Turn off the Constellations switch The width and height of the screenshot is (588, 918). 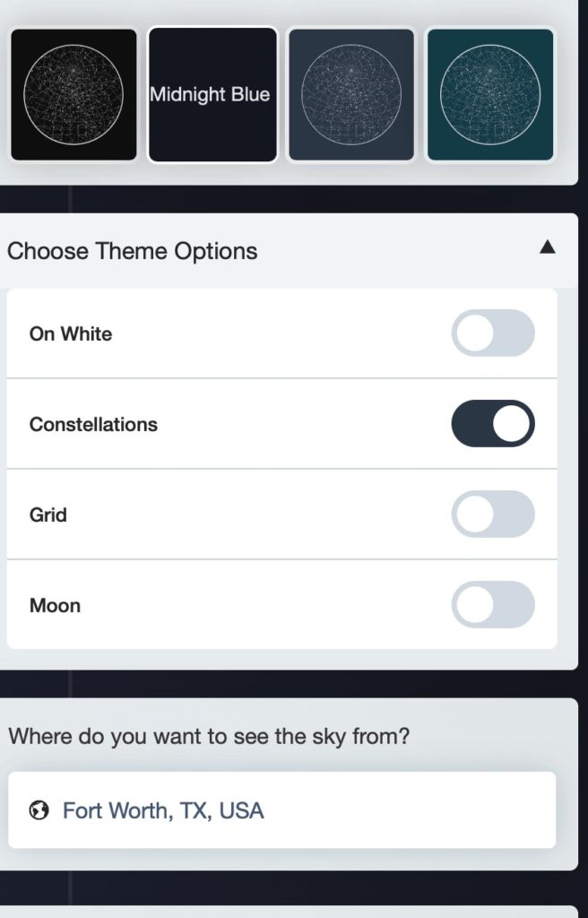(493, 424)
